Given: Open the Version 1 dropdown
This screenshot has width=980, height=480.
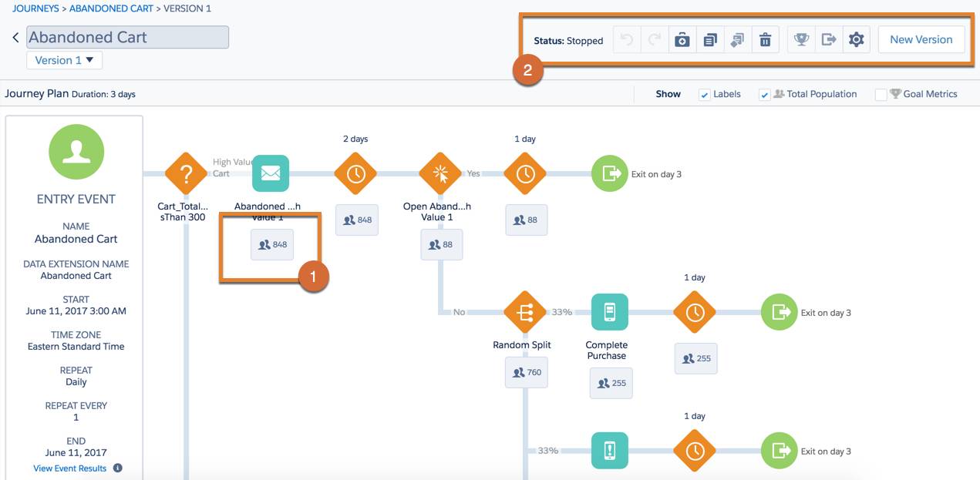Looking at the screenshot, I should pos(64,59).
